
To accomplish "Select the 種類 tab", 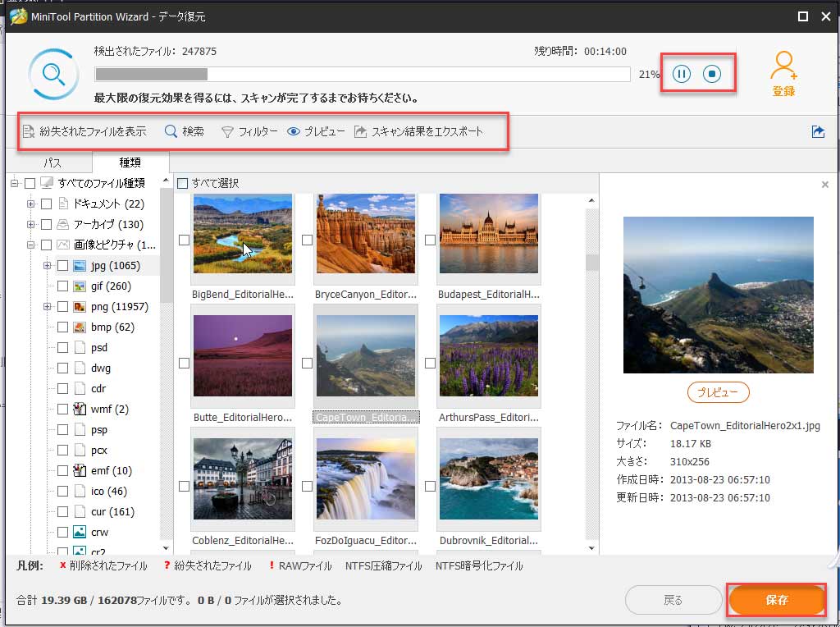I will point(130,162).
